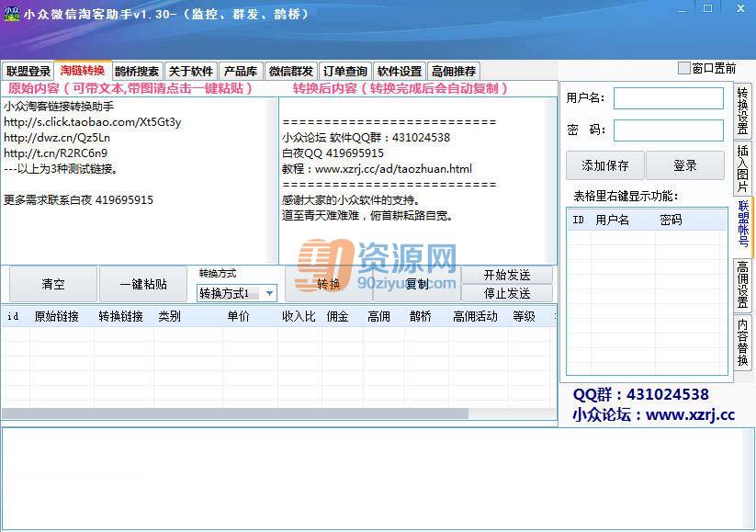The image size is (756, 532).
Task: Focus the 用户名 input field
Action: click(x=668, y=98)
